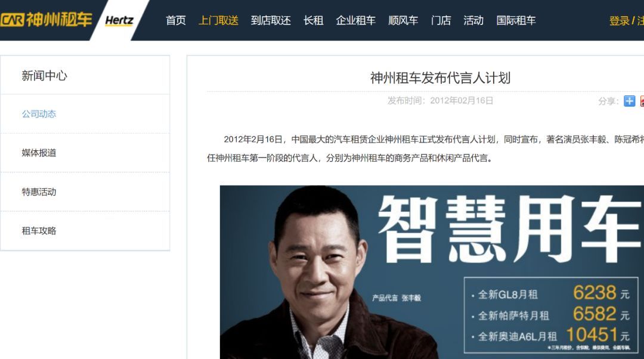Click the 新闻中心 sidebar heading
The height and width of the screenshot is (359, 644).
[x=44, y=76]
